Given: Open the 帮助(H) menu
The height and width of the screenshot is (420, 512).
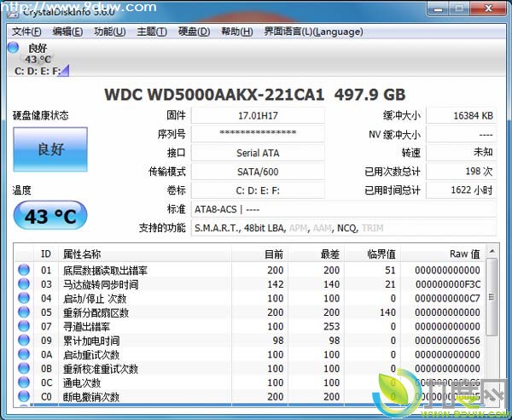Looking at the screenshot, I should [x=236, y=32].
